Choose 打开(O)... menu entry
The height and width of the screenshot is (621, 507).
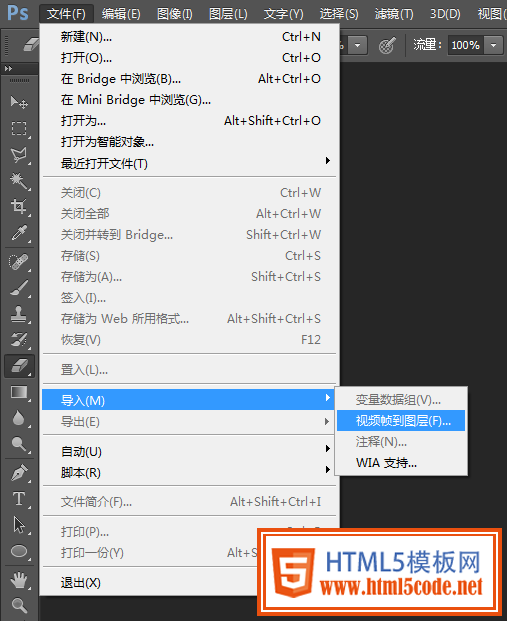click(189, 58)
